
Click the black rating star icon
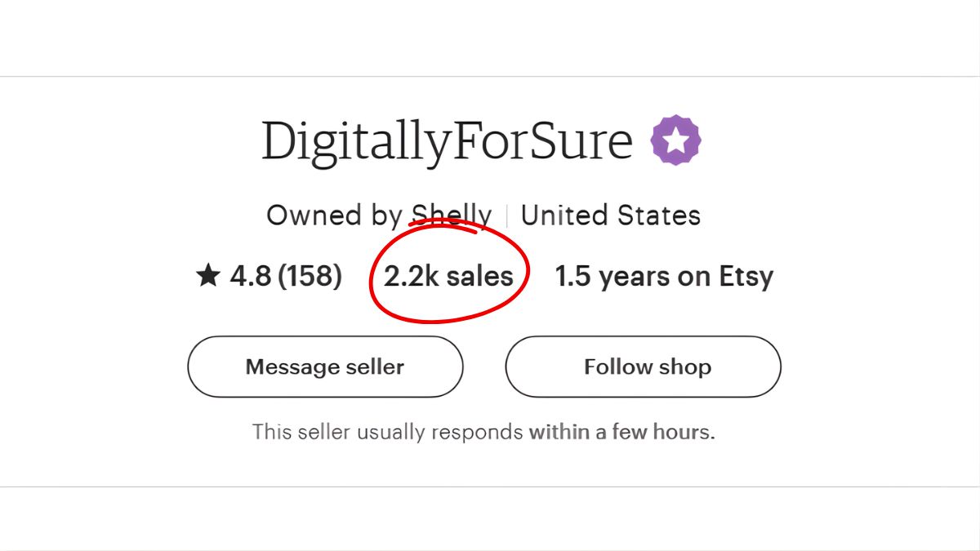point(208,277)
